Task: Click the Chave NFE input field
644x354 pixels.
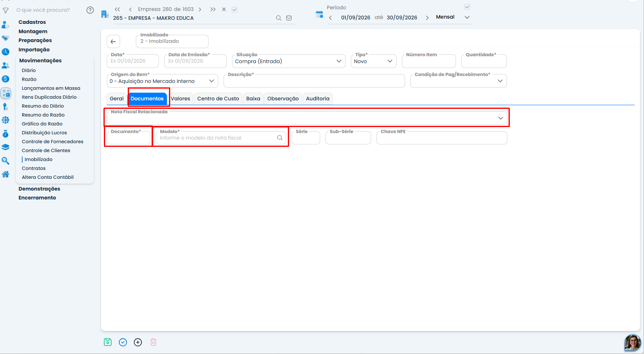Action: tap(441, 138)
